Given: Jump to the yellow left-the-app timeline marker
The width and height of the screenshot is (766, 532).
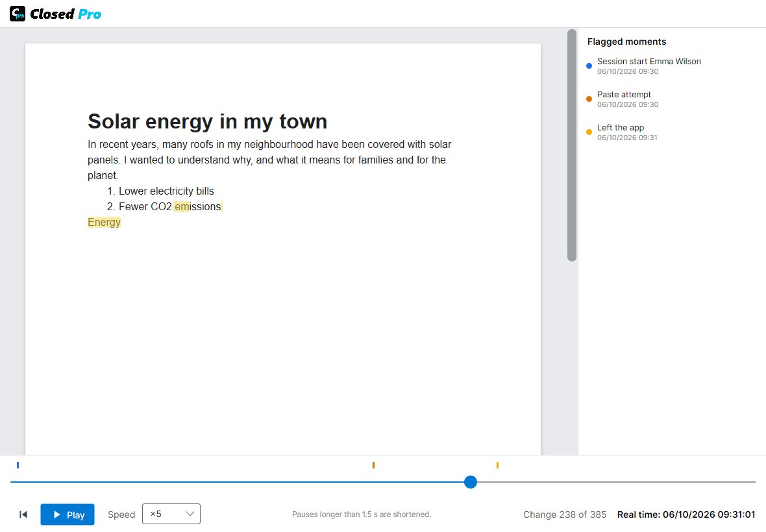Looking at the screenshot, I should pyautogui.click(x=497, y=465).
